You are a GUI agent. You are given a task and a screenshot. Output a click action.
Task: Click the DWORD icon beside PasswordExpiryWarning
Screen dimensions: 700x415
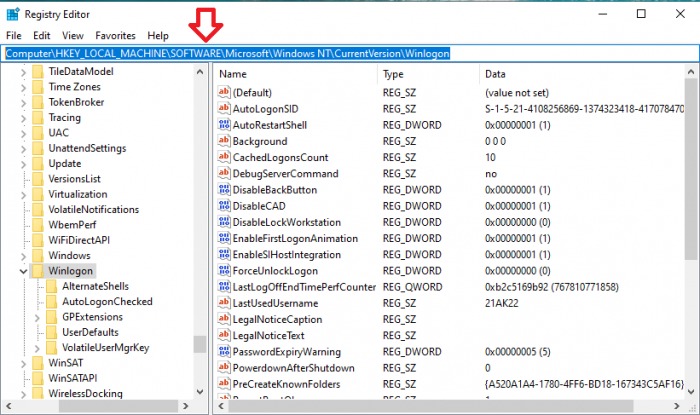(x=224, y=351)
